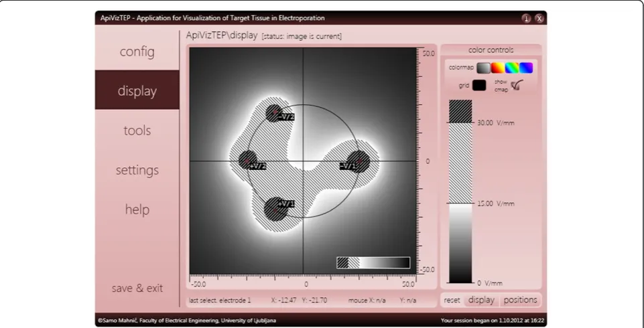Select the -V/1 electrode

[359, 161]
